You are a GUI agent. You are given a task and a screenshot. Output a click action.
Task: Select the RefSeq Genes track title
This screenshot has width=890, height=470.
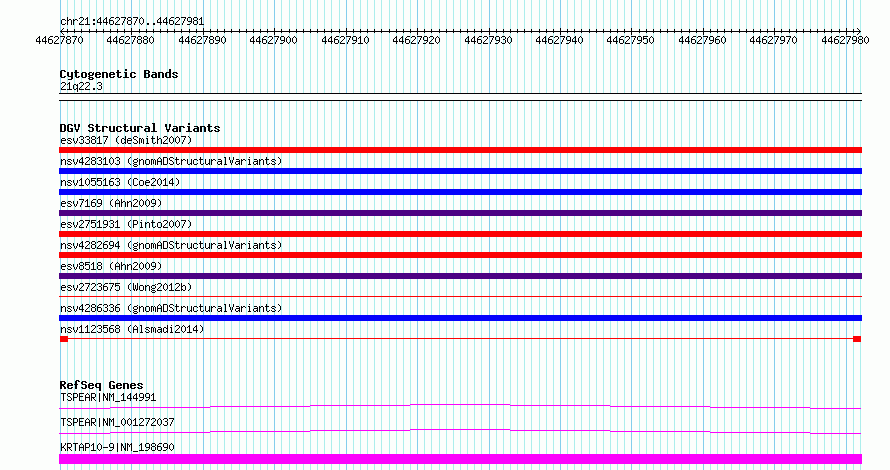[x=102, y=385]
